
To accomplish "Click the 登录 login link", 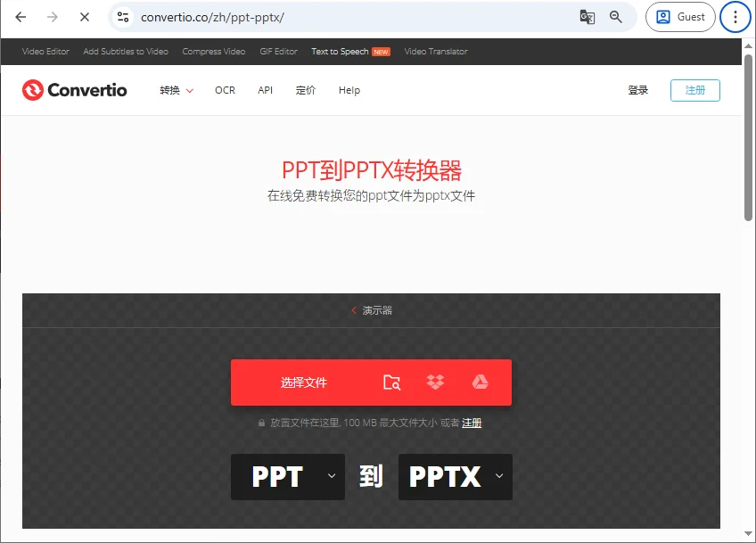I will (x=637, y=89).
